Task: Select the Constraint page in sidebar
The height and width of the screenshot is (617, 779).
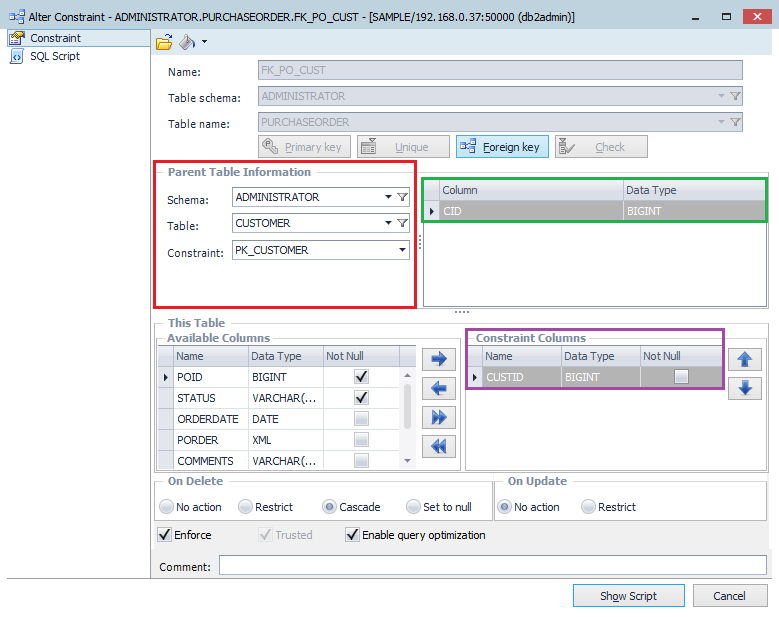Action: (54, 38)
